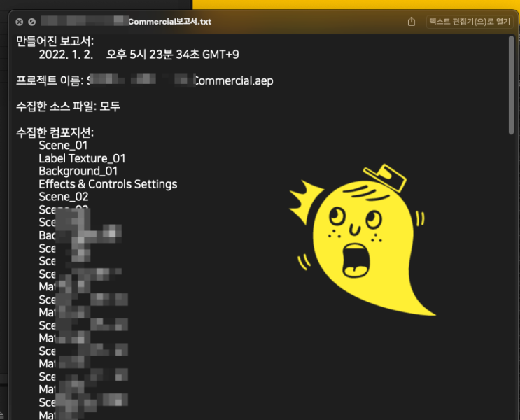The width and height of the screenshot is (520, 420).
Task: Click the 'Background_01' entry
Action: coord(78,171)
